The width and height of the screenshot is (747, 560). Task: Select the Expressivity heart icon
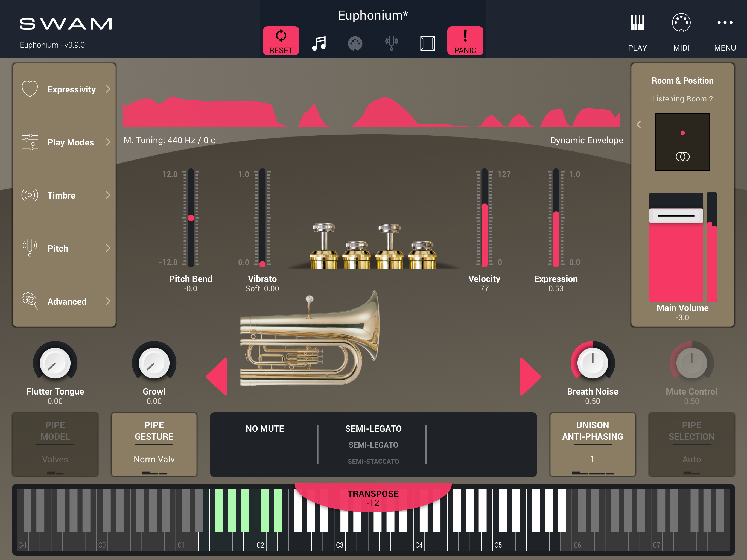click(30, 89)
